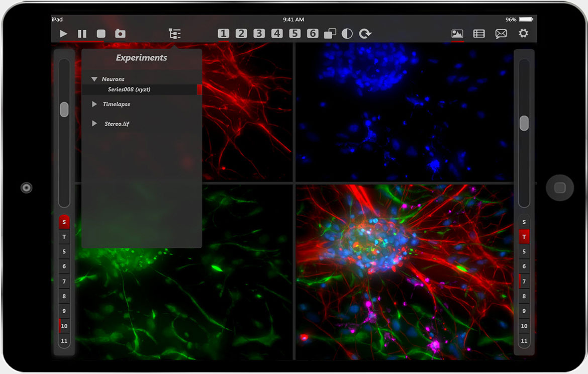Screen dimensions: 588x374
Task: Open the mail envelope icon
Action: pyautogui.click(x=501, y=34)
